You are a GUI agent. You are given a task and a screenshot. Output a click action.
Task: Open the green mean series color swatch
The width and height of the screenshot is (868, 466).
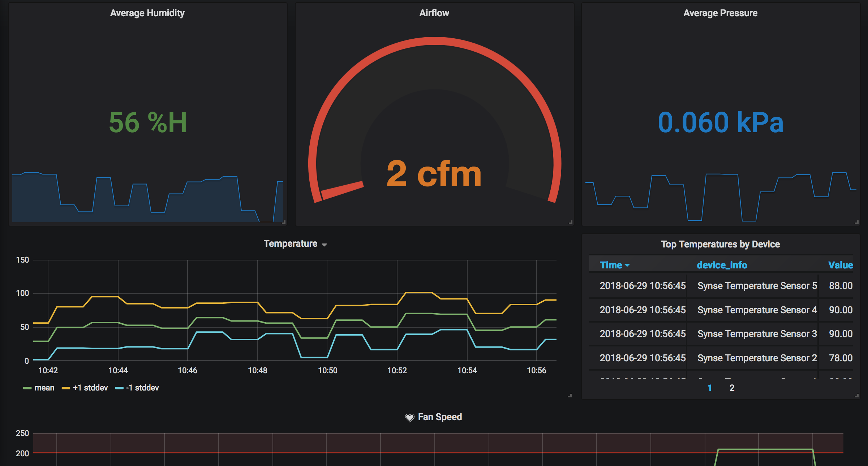pyautogui.click(x=27, y=388)
